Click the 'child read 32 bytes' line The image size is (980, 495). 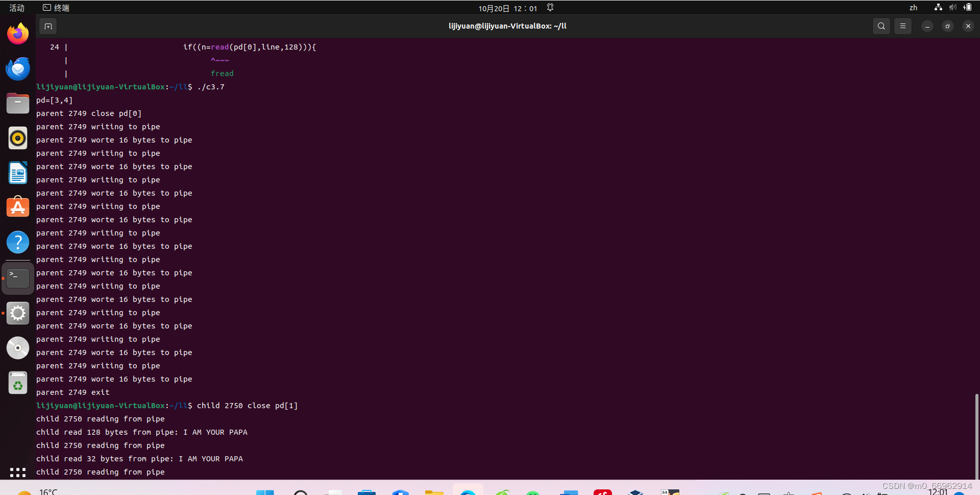pos(139,459)
